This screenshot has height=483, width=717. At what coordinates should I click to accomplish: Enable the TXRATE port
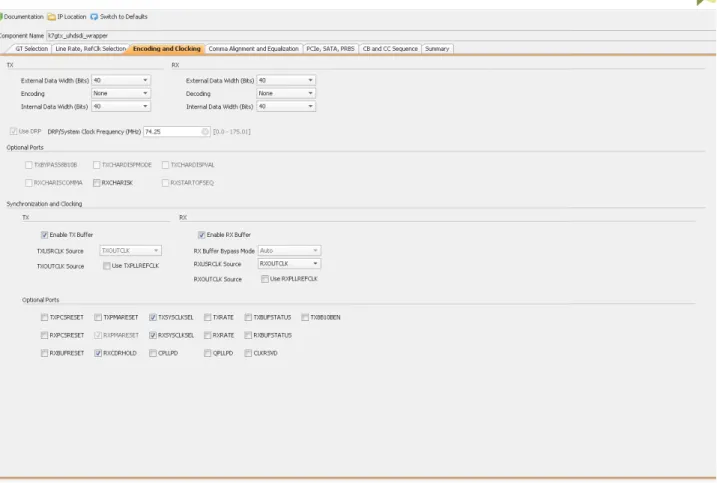pyautogui.click(x=208, y=317)
